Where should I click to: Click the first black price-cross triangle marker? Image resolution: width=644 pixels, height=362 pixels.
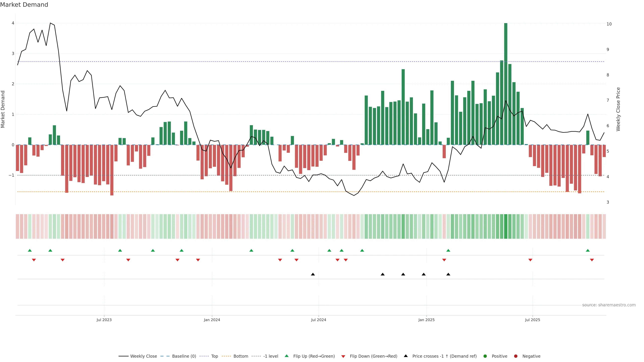(313, 274)
